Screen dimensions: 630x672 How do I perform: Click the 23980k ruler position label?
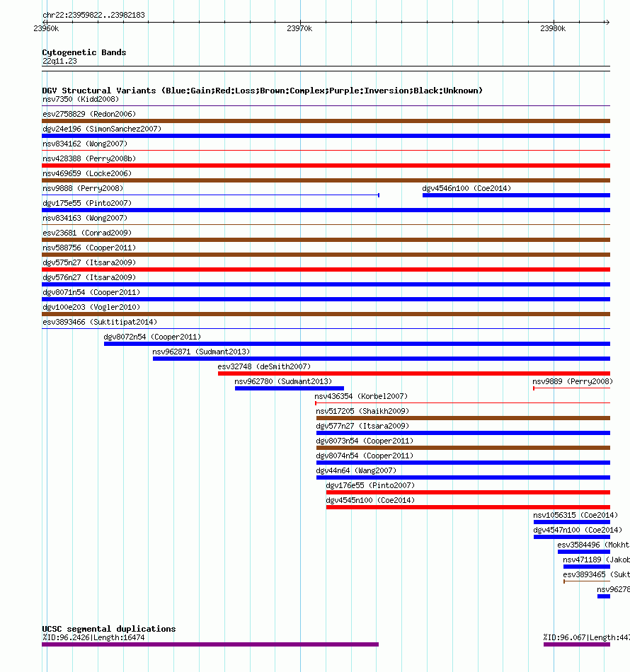(553, 29)
